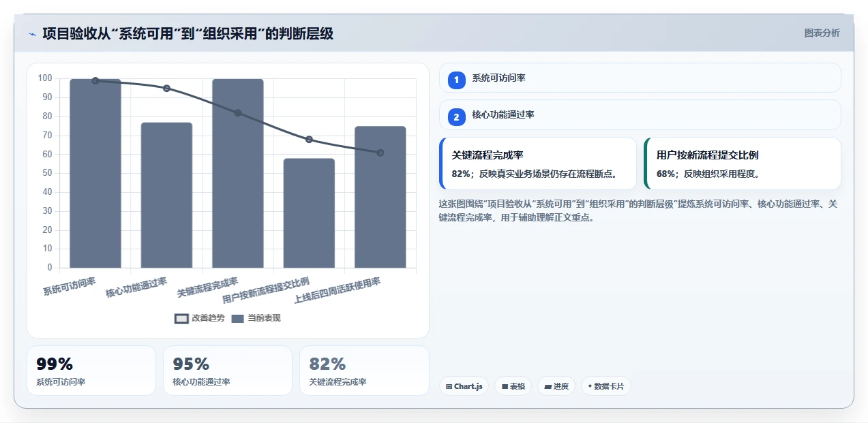Screen dimensions: 868x423
Task: Click the 表格 tag chip
Action: [x=513, y=386]
